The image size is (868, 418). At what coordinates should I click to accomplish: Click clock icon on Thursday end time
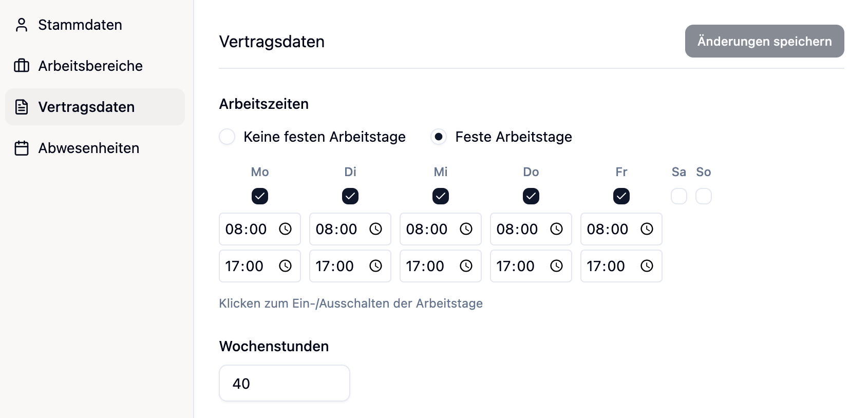point(556,266)
